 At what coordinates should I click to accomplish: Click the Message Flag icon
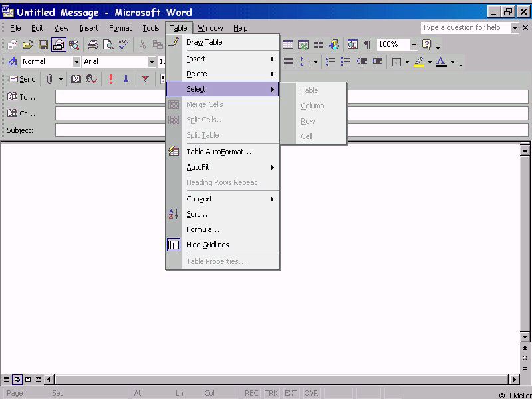(x=146, y=79)
